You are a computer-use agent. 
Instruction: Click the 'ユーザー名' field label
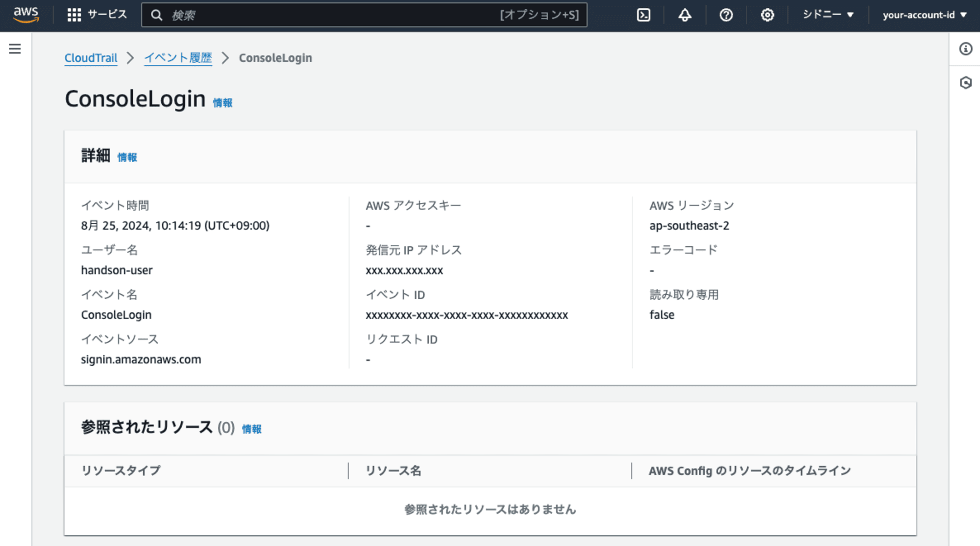(109, 250)
